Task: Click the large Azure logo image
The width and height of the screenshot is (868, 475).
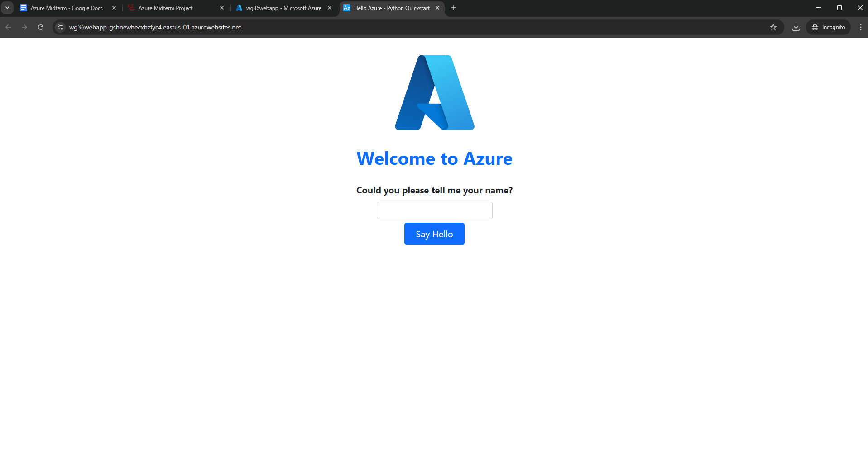Action: [434, 92]
